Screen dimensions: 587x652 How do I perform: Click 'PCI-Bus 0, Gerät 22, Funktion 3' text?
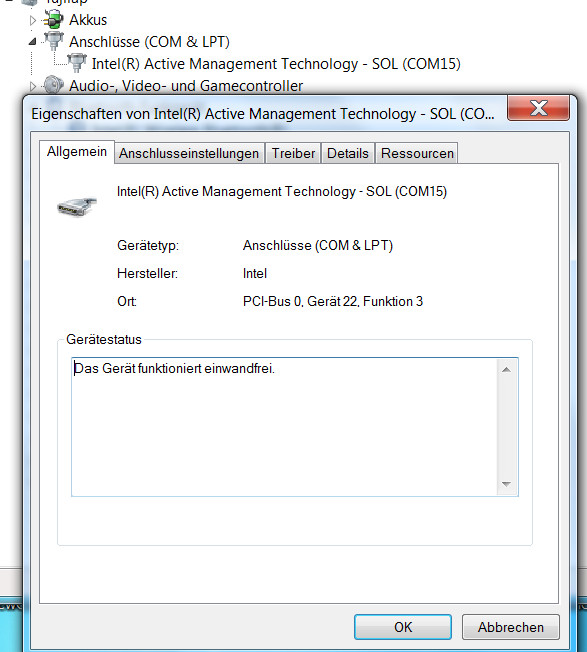pos(333,301)
